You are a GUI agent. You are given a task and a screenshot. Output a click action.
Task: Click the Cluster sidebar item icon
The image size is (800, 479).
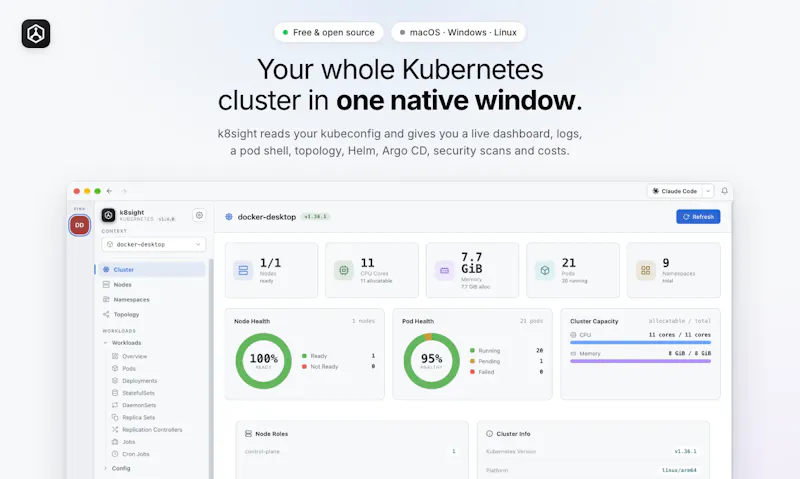tap(106, 269)
